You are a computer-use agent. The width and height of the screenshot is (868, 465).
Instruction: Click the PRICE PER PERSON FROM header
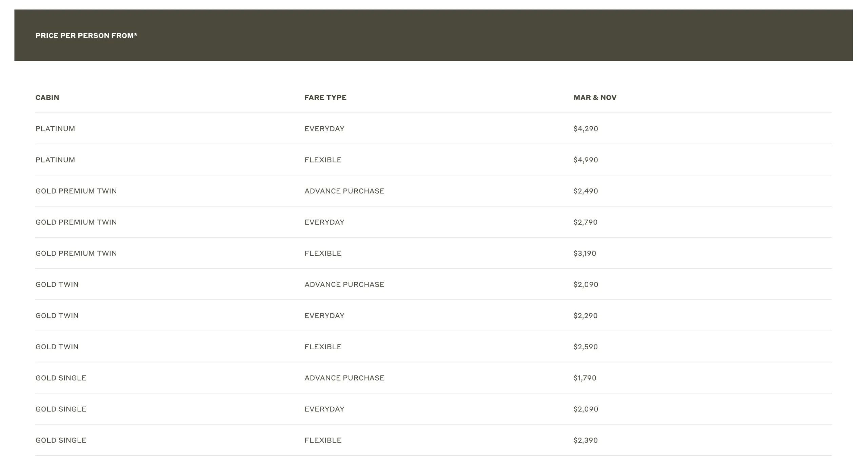[86, 36]
